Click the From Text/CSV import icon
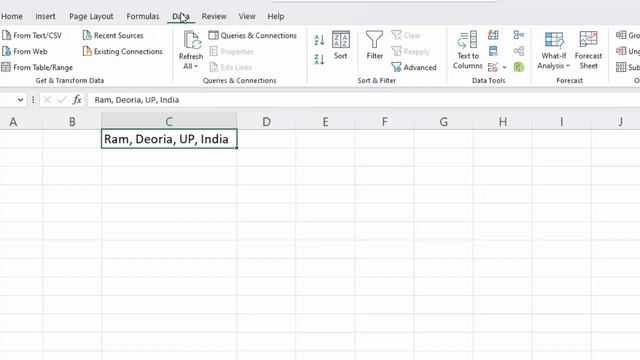Image resolution: width=640 pixels, height=360 pixels. pos(7,35)
